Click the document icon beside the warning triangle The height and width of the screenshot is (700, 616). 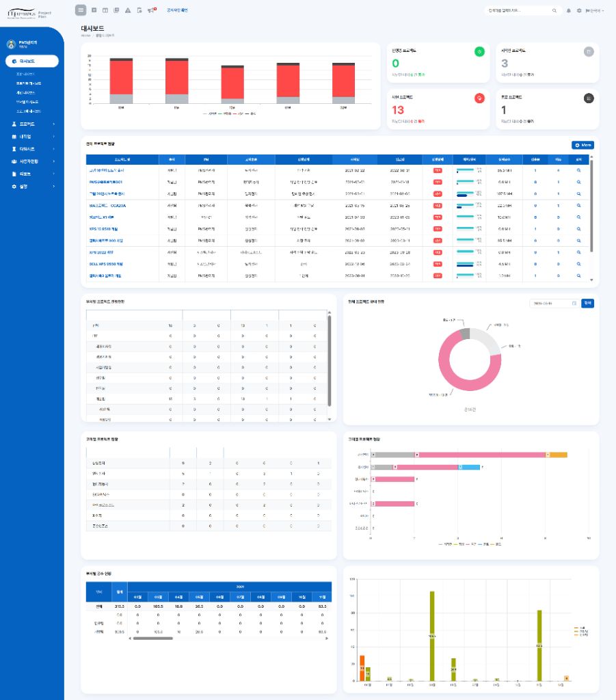(139, 10)
